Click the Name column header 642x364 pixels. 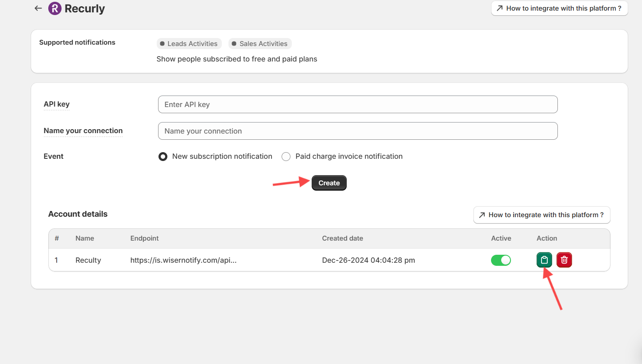click(x=85, y=238)
